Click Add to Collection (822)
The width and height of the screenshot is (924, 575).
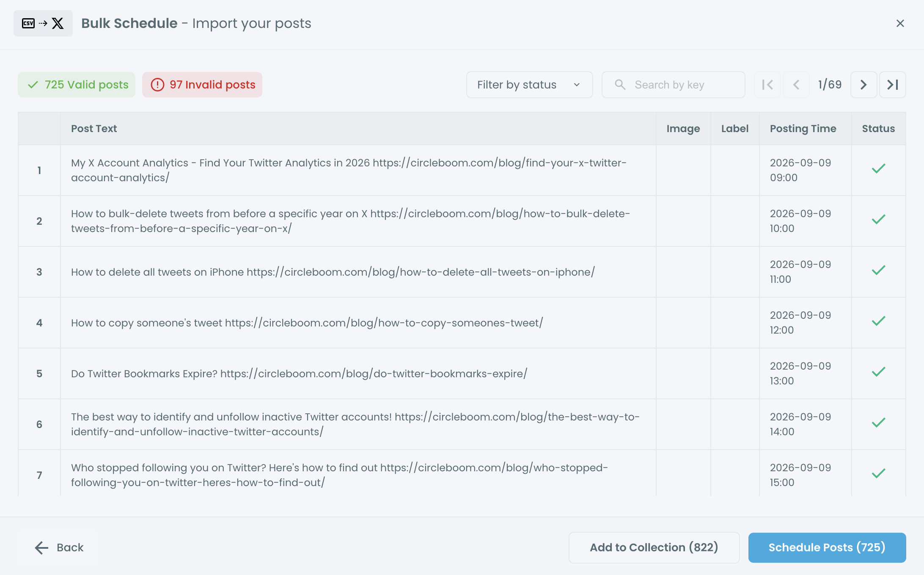[654, 547]
